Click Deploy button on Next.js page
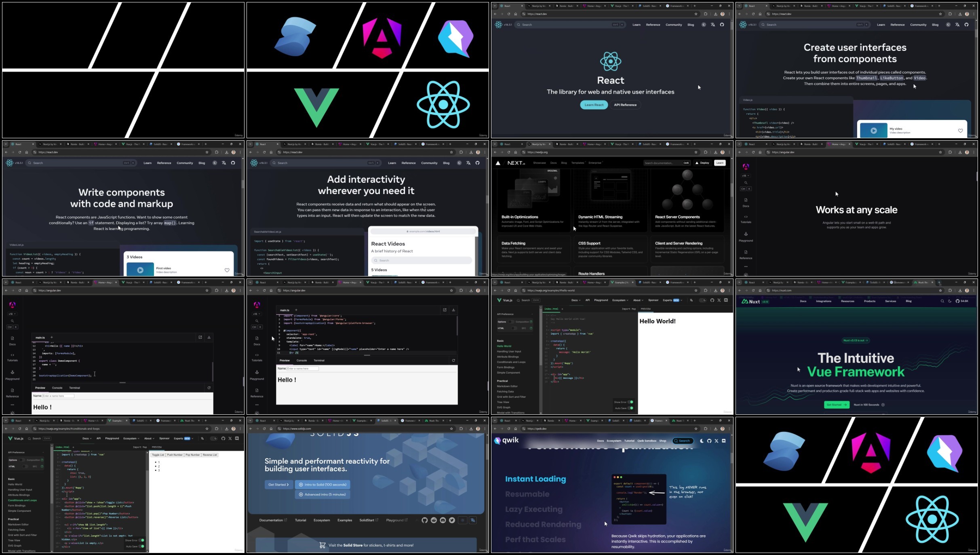The image size is (980, 555). [702, 163]
